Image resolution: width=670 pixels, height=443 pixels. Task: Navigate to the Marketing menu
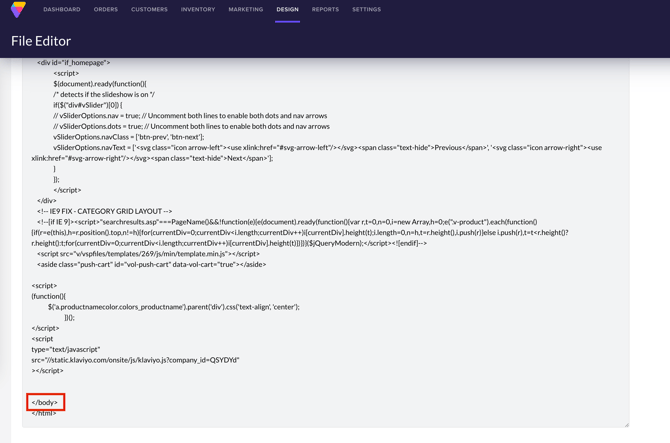coord(245,10)
